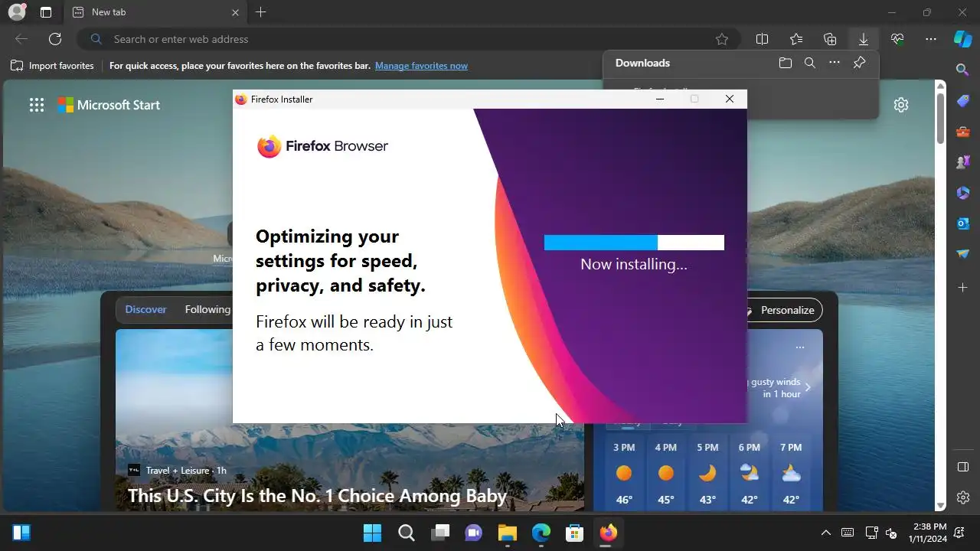Click the refresh page button

[55, 39]
